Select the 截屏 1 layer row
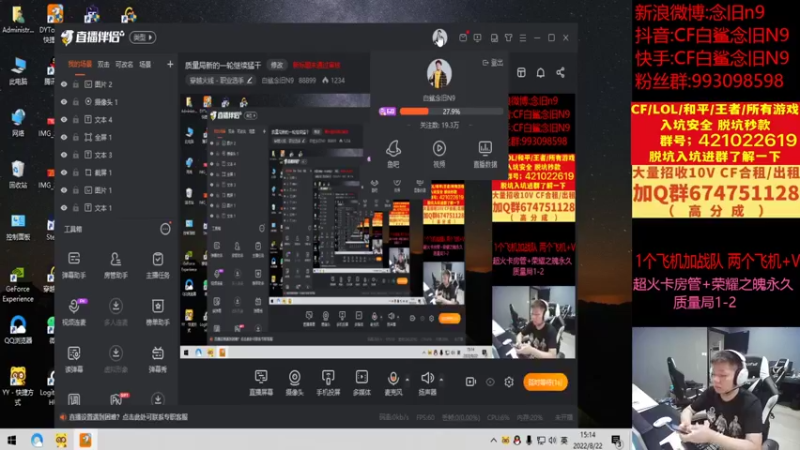 115,172
